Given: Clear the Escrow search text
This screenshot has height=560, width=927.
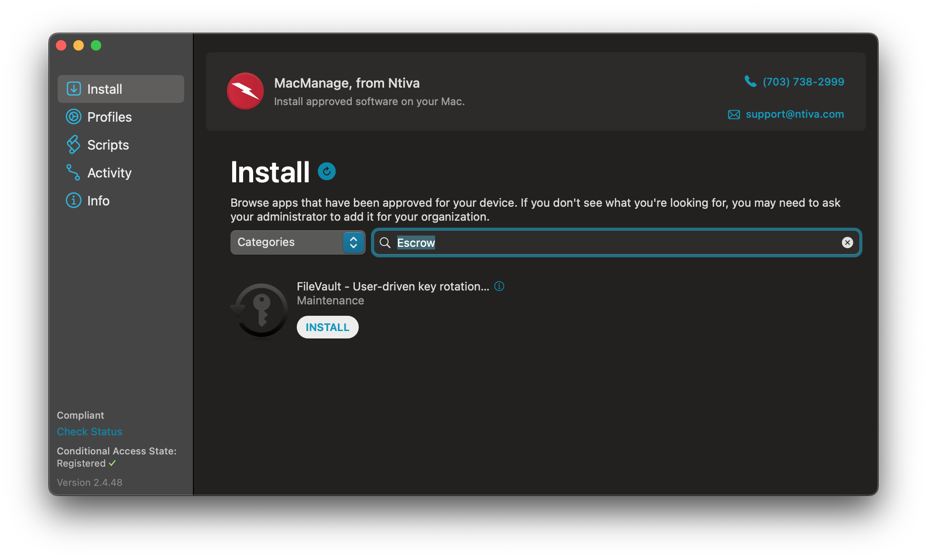Looking at the screenshot, I should click(847, 242).
